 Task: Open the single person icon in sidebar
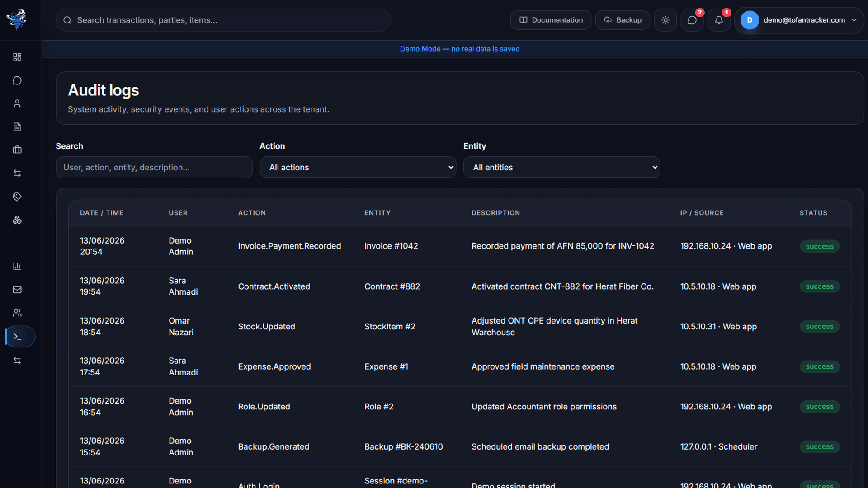[x=17, y=103]
